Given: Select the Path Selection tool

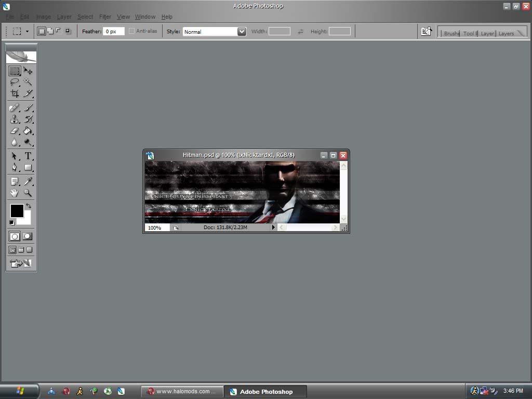Looking at the screenshot, I should click(x=15, y=156).
